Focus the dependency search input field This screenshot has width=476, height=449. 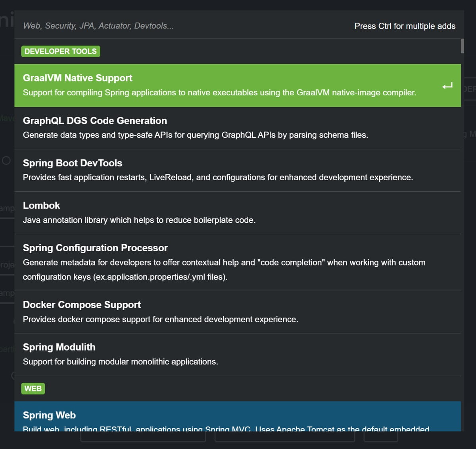click(x=178, y=26)
